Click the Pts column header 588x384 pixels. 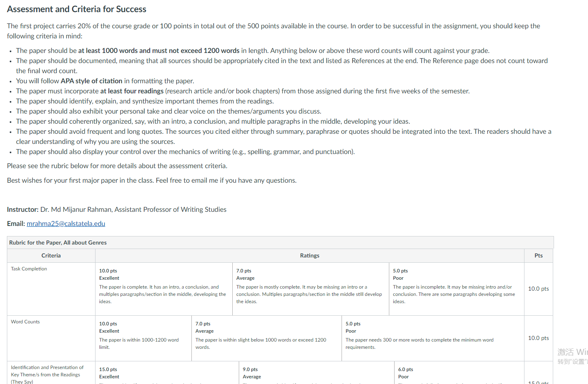(x=539, y=255)
